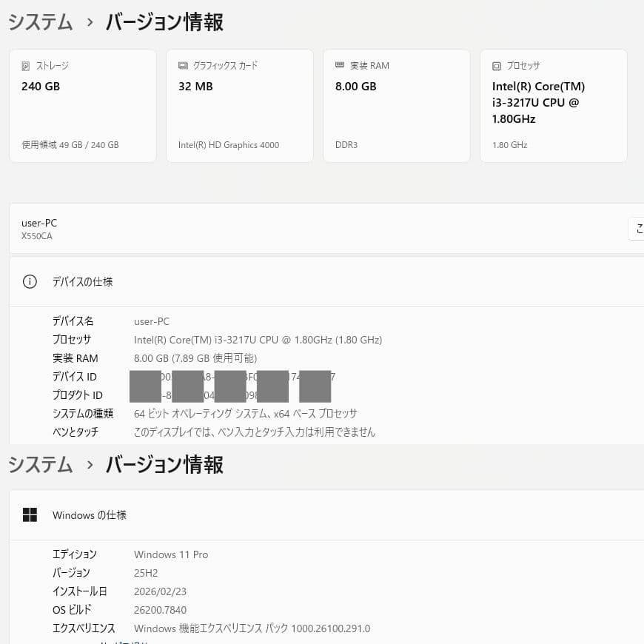Click the graphics card icon above 32 MB
Screen dimensions: 644x644
click(182, 65)
